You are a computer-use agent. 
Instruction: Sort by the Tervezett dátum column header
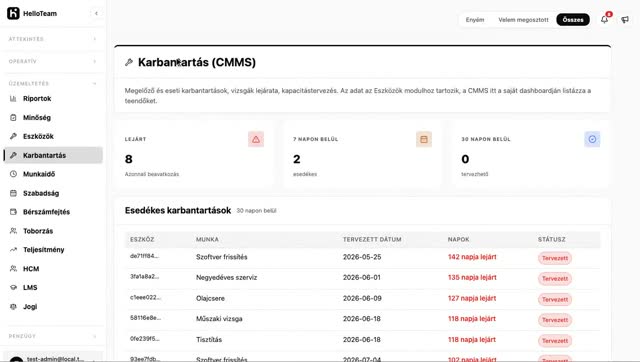coord(372,239)
